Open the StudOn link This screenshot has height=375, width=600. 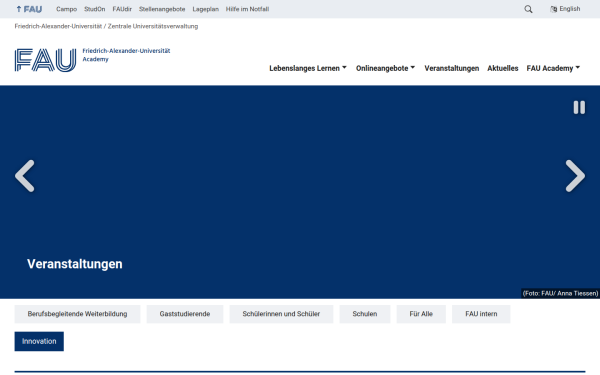coord(95,9)
